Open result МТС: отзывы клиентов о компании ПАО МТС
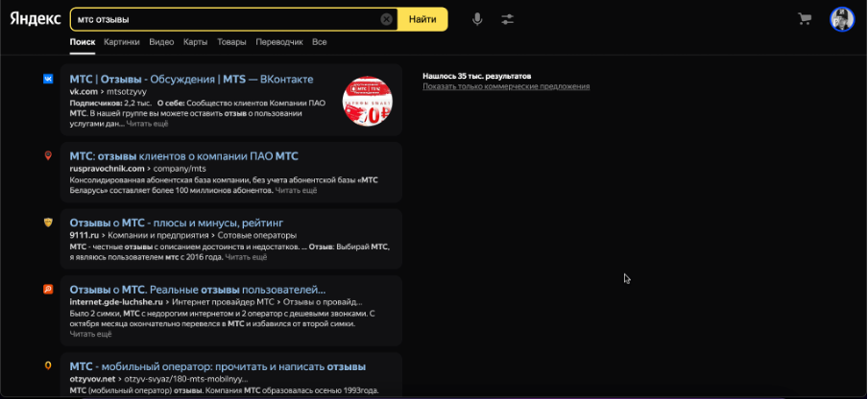This screenshot has height=399, width=868. [x=183, y=156]
